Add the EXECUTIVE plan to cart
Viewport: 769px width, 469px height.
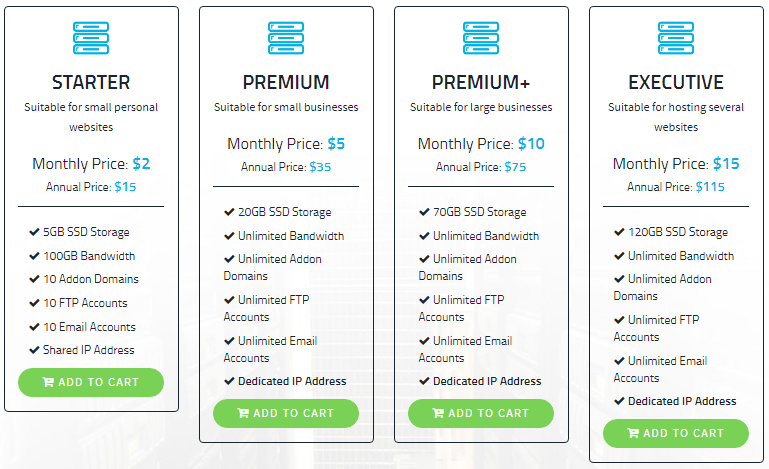pos(676,433)
